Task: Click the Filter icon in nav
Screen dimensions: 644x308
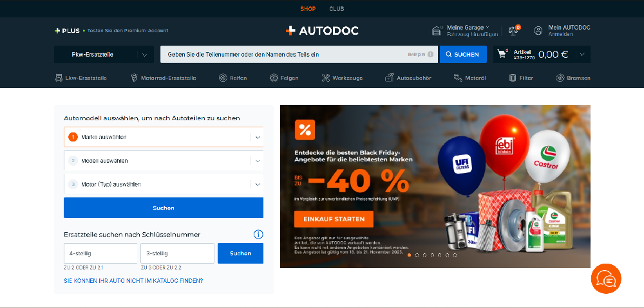Action: (x=513, y=78)
